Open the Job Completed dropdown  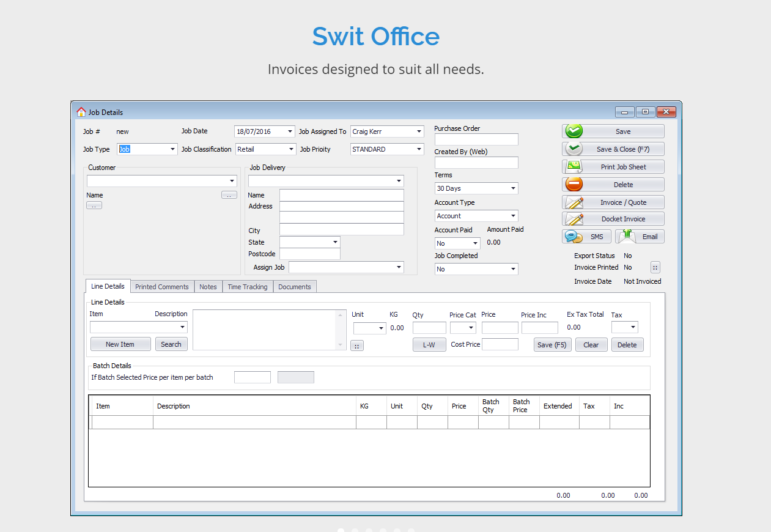click(x=512, y=269)
